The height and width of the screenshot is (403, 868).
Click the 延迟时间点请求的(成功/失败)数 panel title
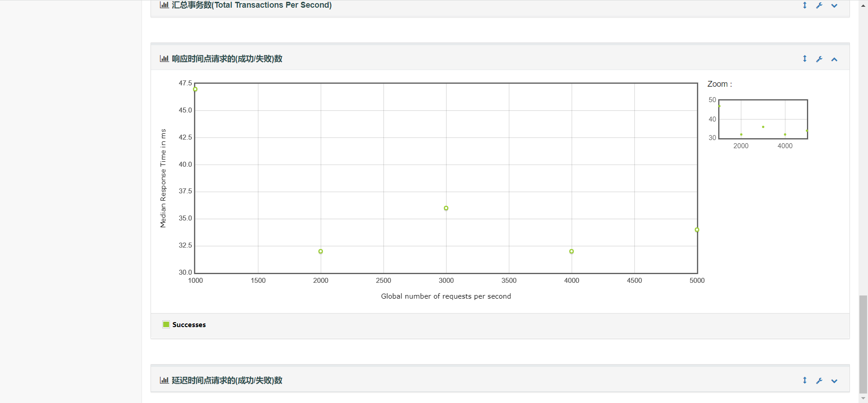pyautogui.click(x=227, y=380)
